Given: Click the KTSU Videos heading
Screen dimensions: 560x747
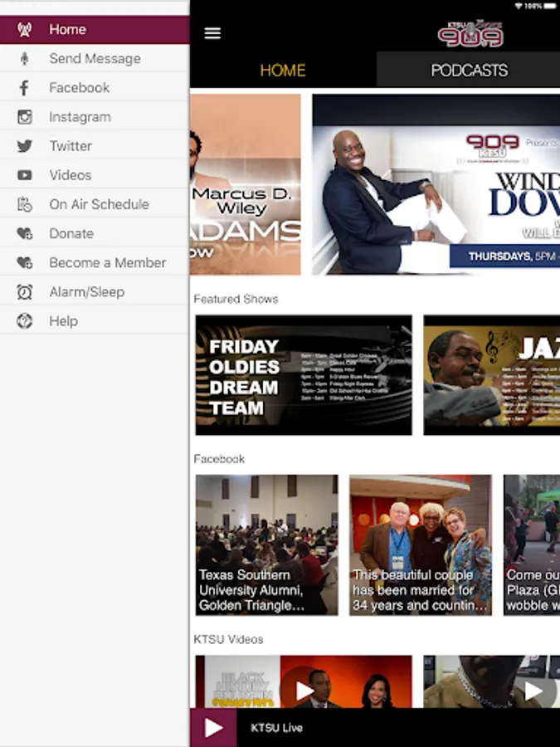Looking at the screenshot, I should (x=228, y=639).
